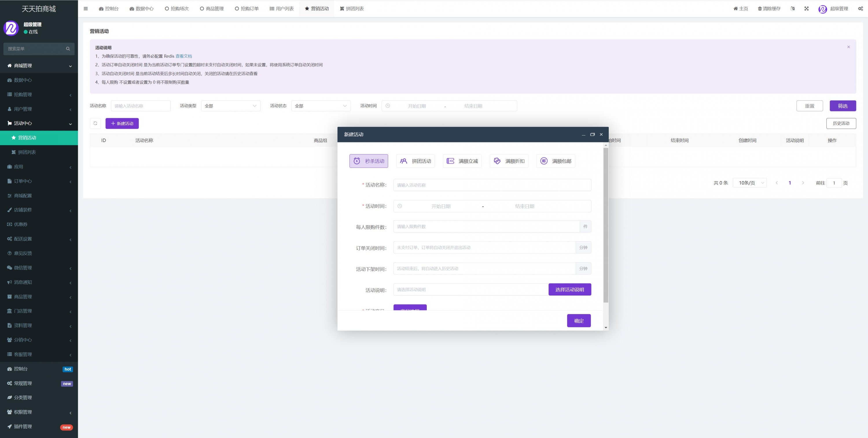868x438 pixels.
Task: Click the language switch icon in top bar
Action: pos(792,9)
